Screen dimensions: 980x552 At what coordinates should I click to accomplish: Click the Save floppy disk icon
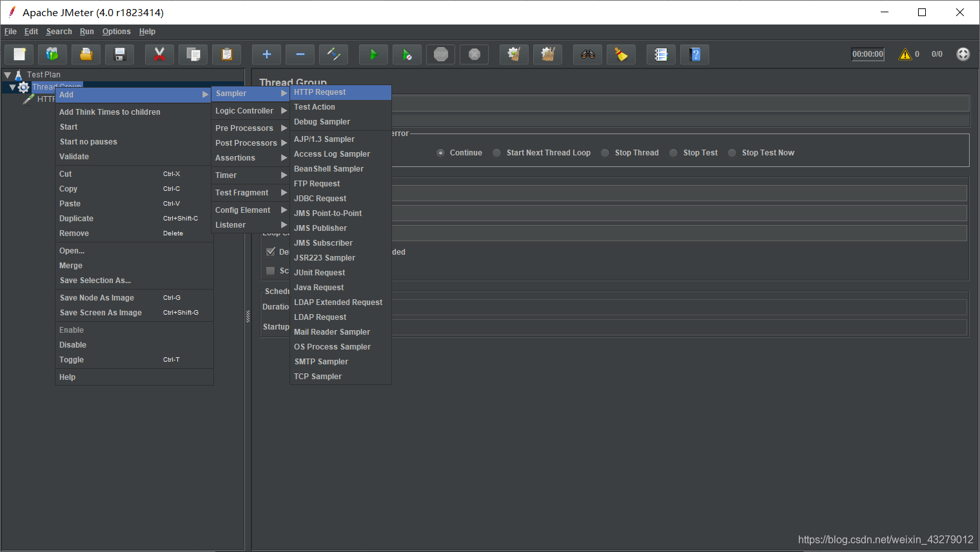(120, 54)
